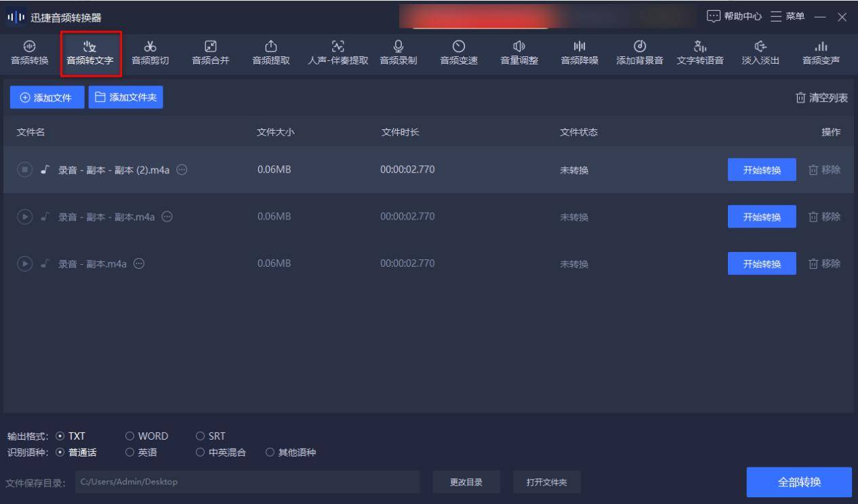The width and height of the screenshot is (858, 504).
Task: Select file name 录音 - 副本.m4a
Action: click(x=93, y=264)
